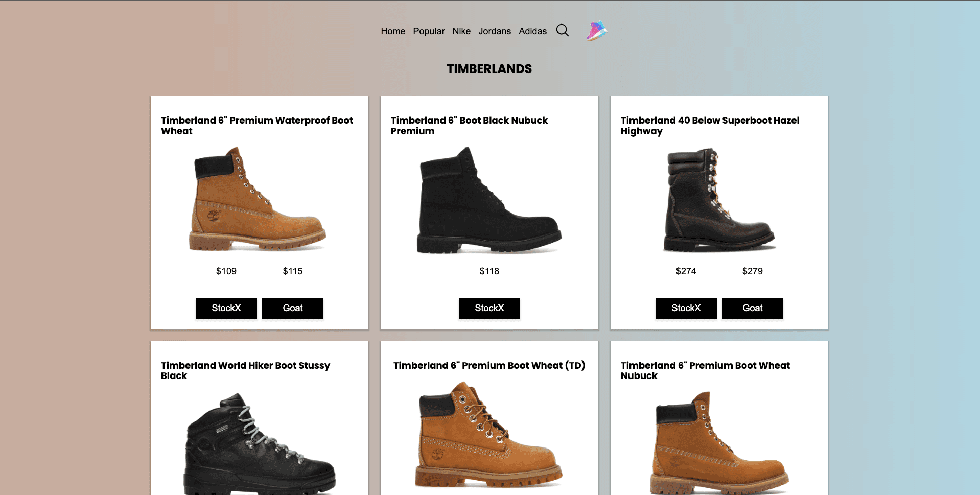Screen dimensions: 980x495
Task: Click Goat for the Waterproof Boot Wheat
Action: click(292, 308)
